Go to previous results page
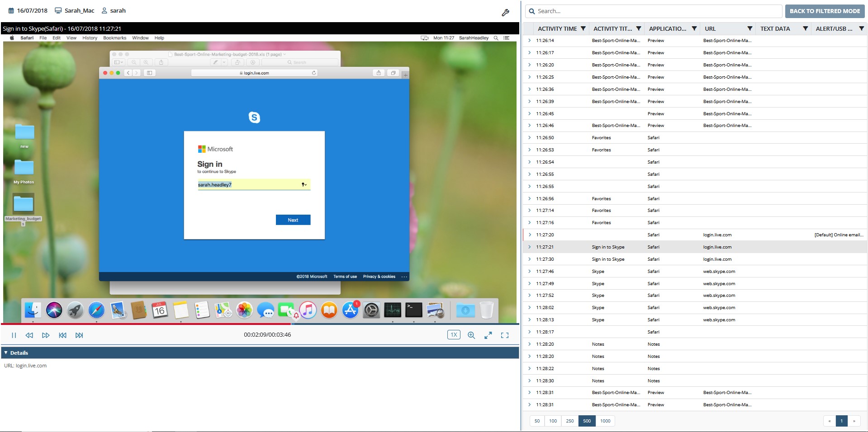 (x=830, y=421)
